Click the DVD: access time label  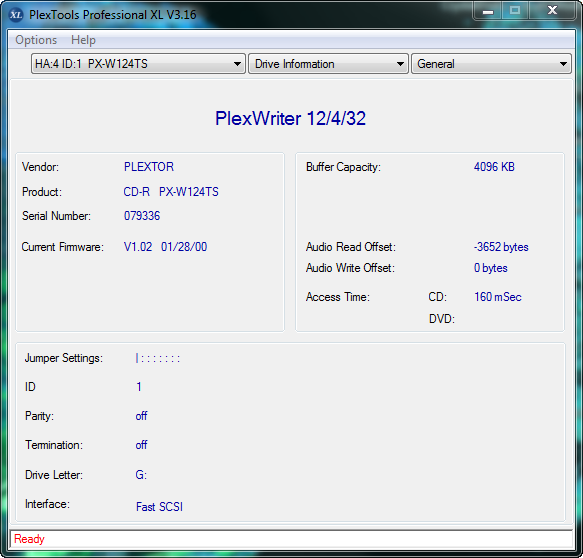coord(442,319)
